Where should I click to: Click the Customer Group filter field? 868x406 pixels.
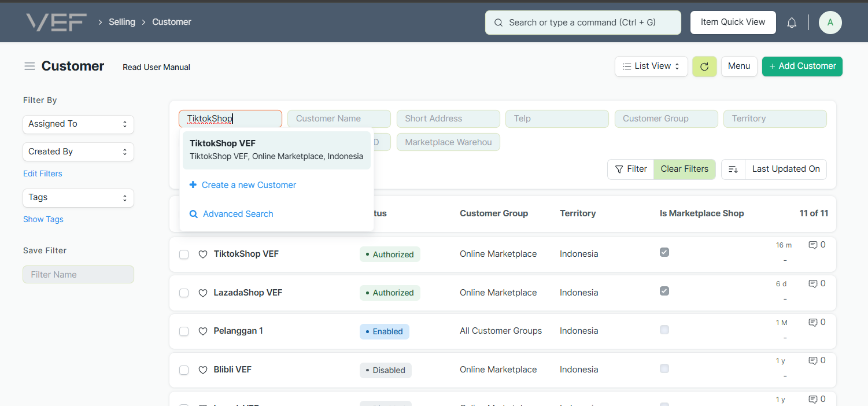(x=666, y=119)
